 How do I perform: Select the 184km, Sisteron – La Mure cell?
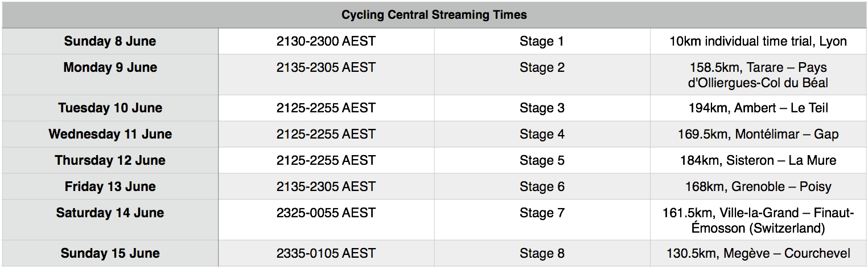tap(758, 161)
